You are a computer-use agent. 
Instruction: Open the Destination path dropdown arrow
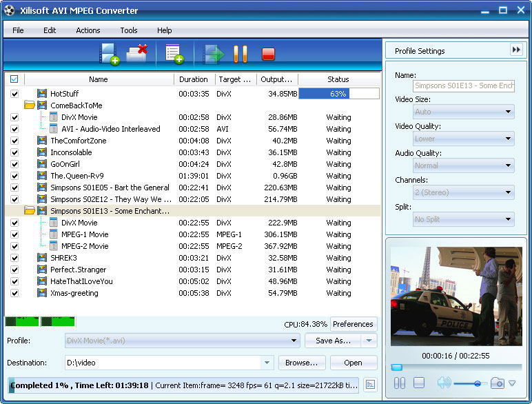tap(267, 363)
